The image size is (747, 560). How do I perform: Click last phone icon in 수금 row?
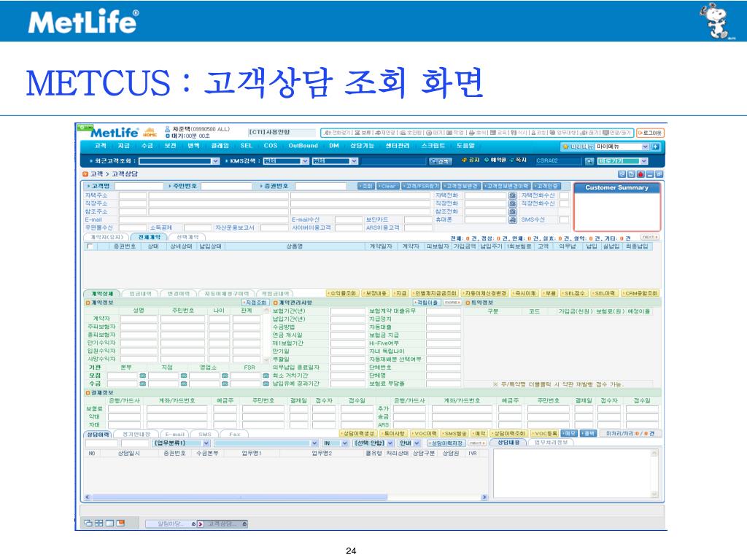[266, 384]
